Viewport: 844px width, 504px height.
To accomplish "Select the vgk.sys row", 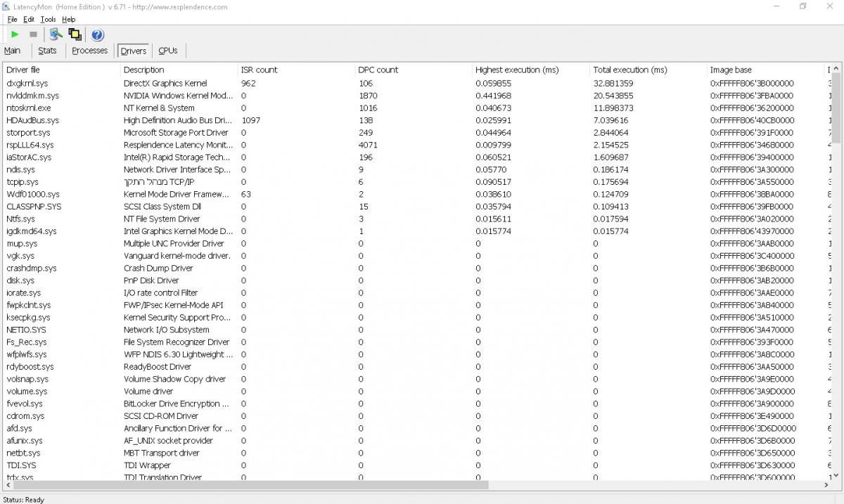I will coord(416,256).
